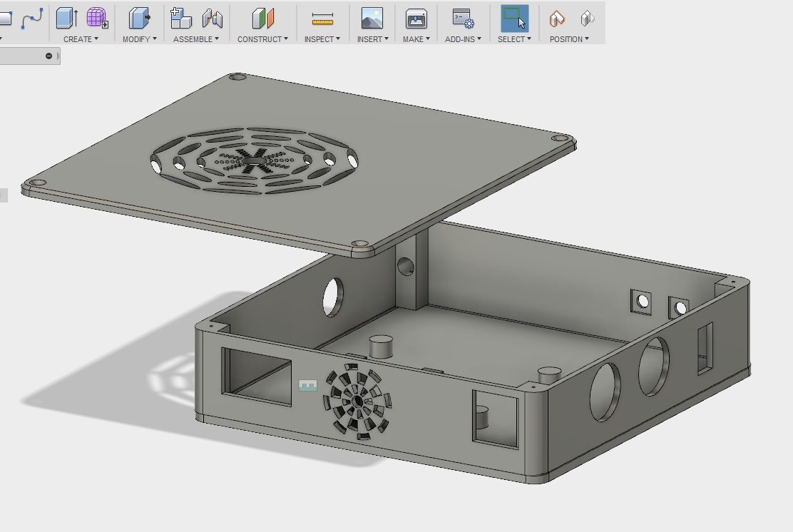This screenshot has width=793, height=532.
Task: Open the SELECT dropdown menu
Action: (x=514, y=39)
